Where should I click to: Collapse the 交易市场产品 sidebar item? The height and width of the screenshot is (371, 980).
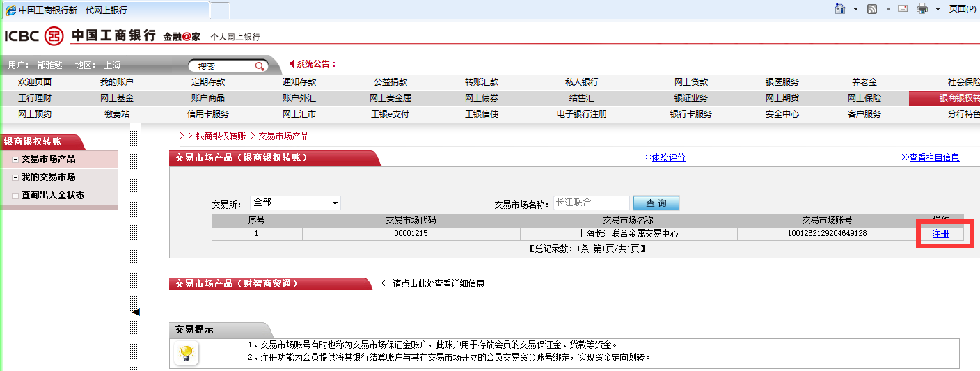click(x=15, y=159)
